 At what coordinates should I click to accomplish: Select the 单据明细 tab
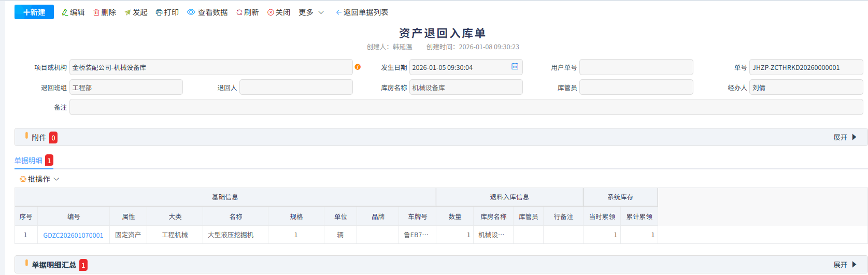click(x=29, y=161)
